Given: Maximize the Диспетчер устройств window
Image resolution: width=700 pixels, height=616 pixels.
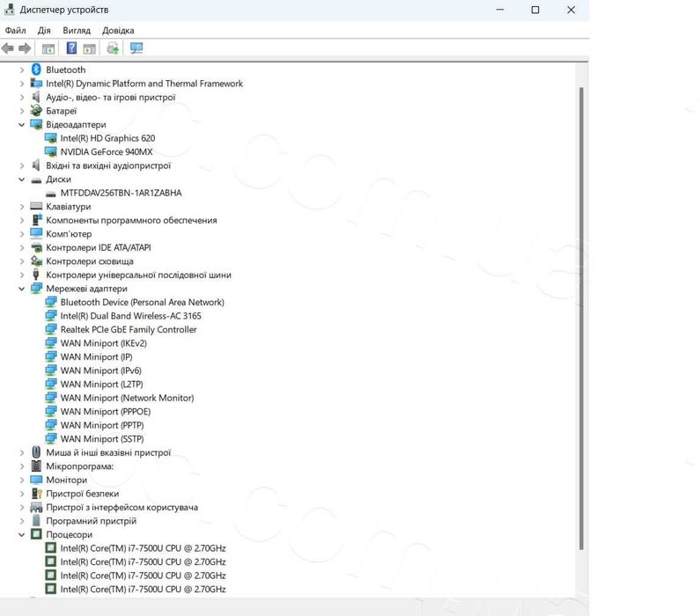Looking at the screenshot, I should 535,10.
